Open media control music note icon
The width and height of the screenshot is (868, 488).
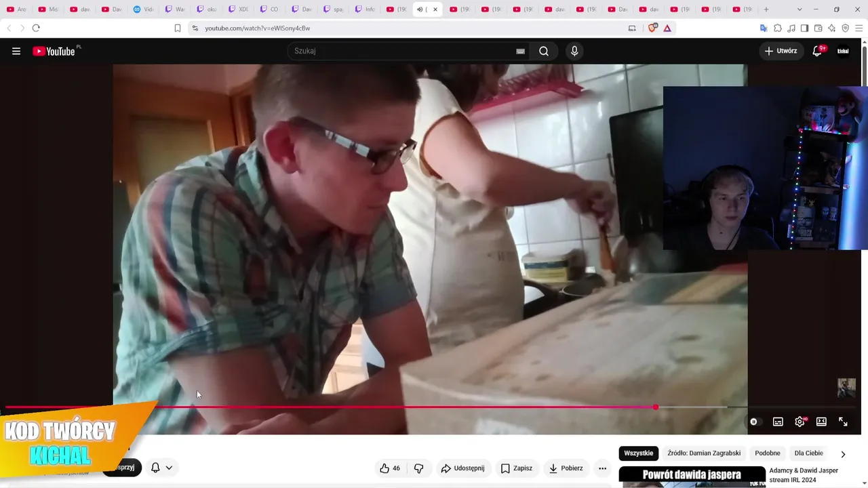click(791, 28)
